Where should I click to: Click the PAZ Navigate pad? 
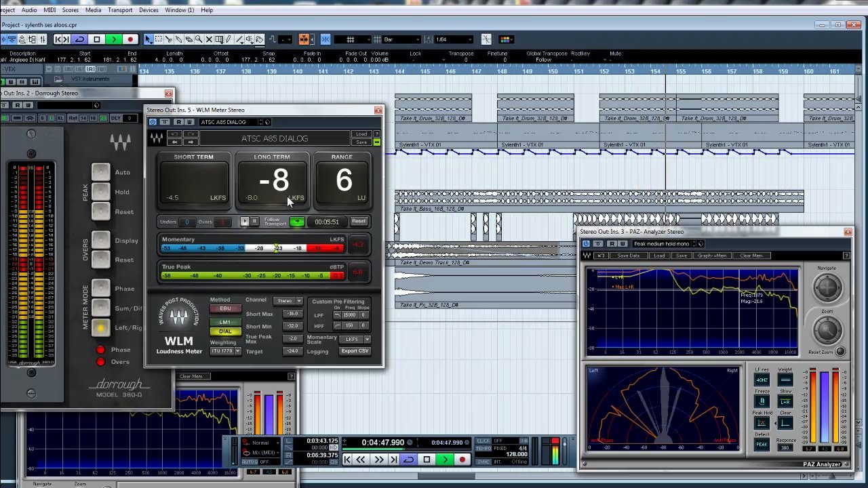827,287
